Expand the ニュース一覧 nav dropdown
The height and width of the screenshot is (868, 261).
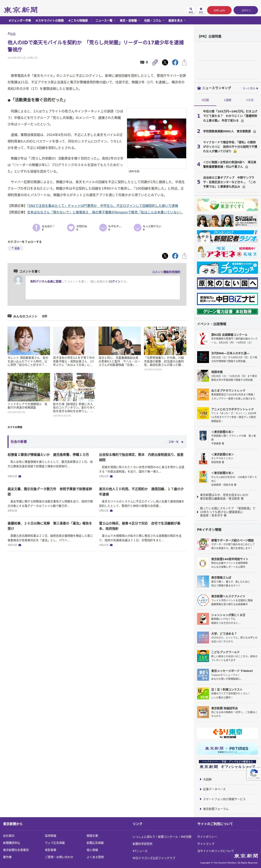tap(105, 21)
